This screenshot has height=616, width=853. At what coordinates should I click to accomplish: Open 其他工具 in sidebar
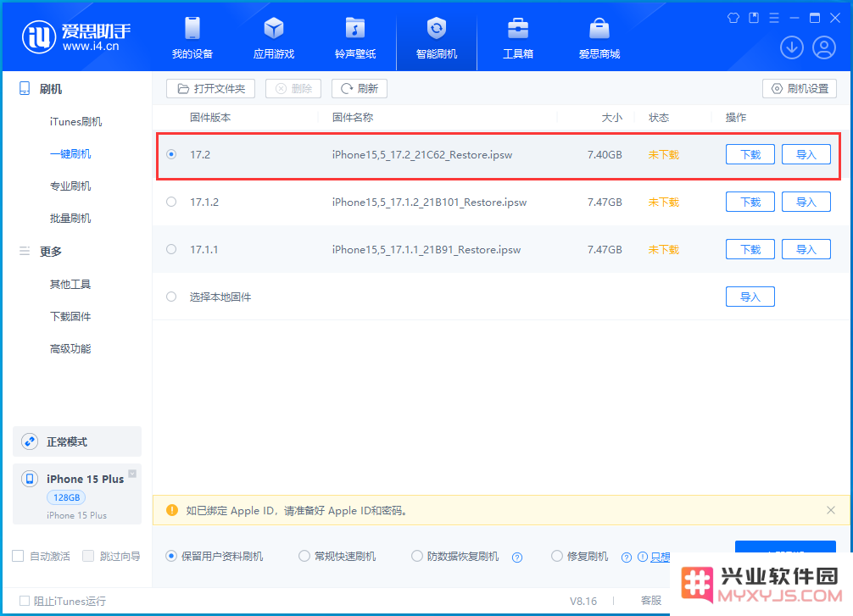70,285
